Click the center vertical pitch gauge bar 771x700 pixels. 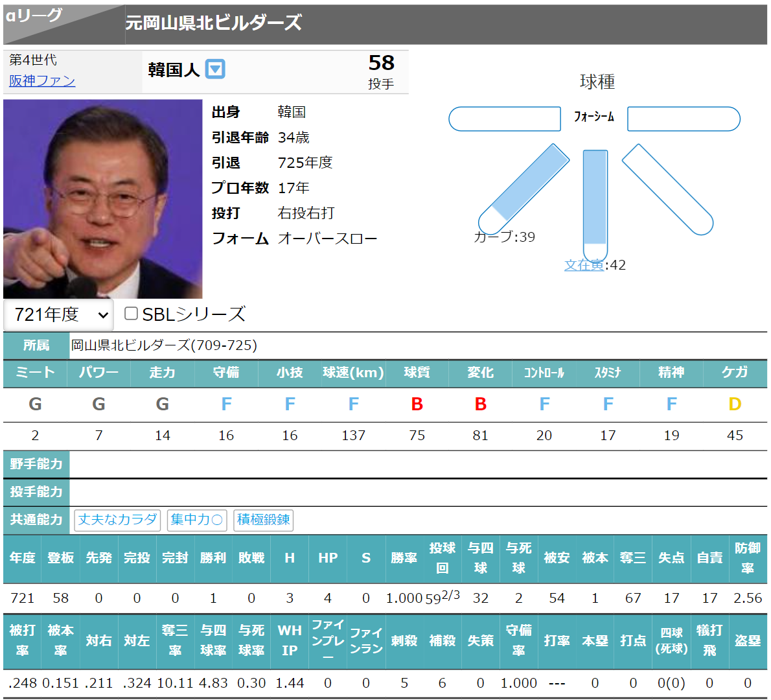(x=595, y=204)
